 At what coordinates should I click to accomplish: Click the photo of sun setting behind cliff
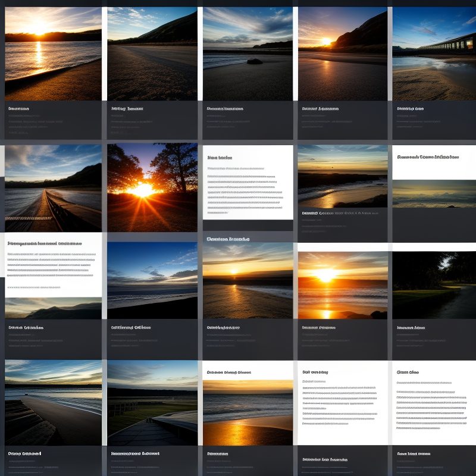tap(343, 54)
